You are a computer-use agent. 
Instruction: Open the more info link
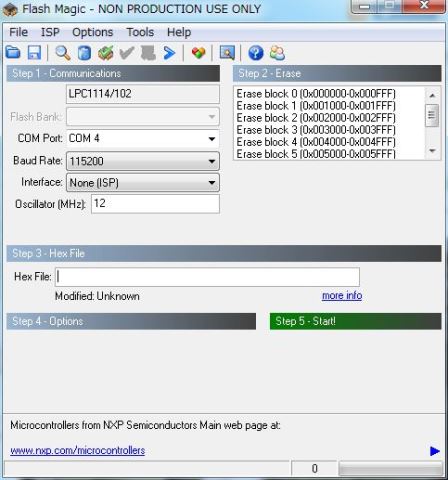tap(342, 296)
